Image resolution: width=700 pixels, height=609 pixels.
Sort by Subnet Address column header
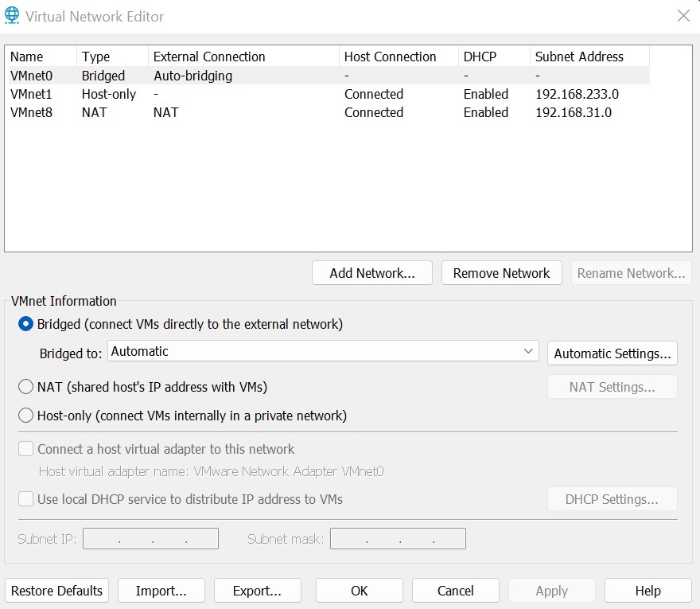pyautogui.click(x=589, y=57)
